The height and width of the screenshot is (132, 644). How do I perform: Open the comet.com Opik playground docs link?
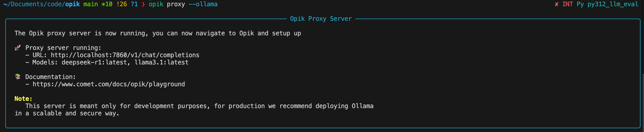coord(109,84)
